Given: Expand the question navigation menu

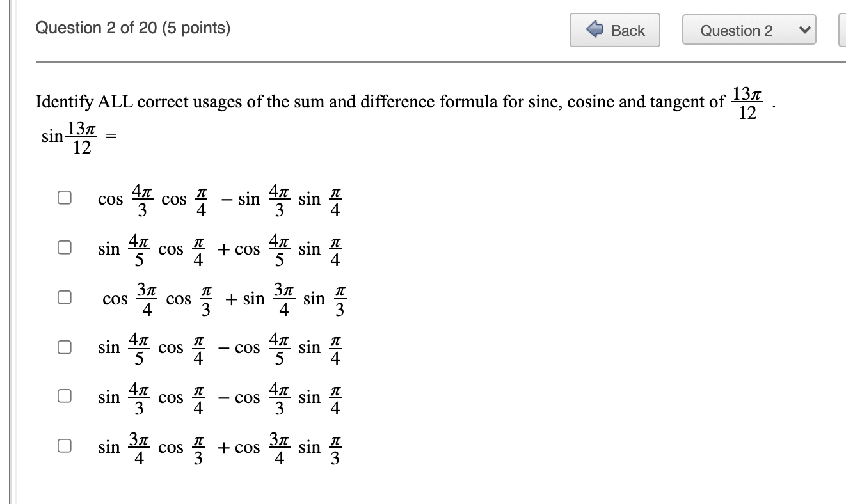Looking at the screenshot, I should tap(749, 29).
